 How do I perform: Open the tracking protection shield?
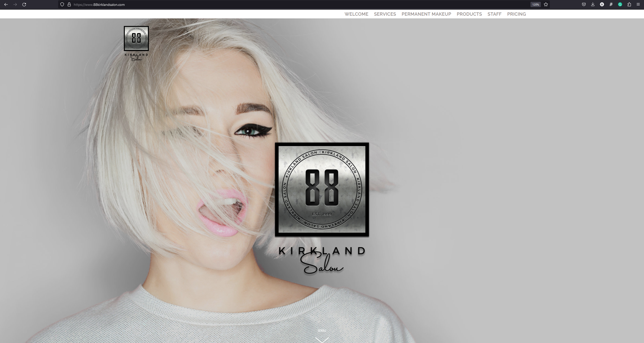(x=62, y=4)
